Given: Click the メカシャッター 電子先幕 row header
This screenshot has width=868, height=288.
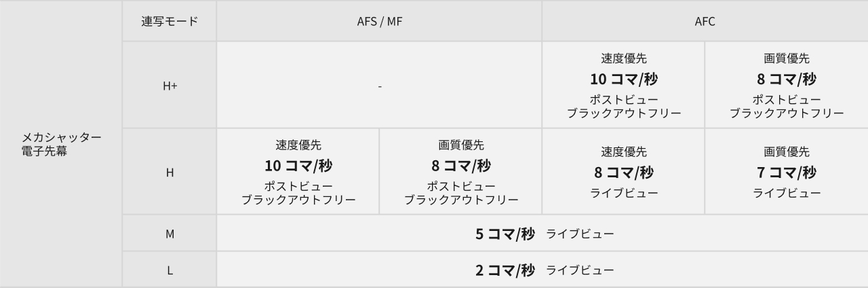Looking at the screenshot, I should pos(61,144).
